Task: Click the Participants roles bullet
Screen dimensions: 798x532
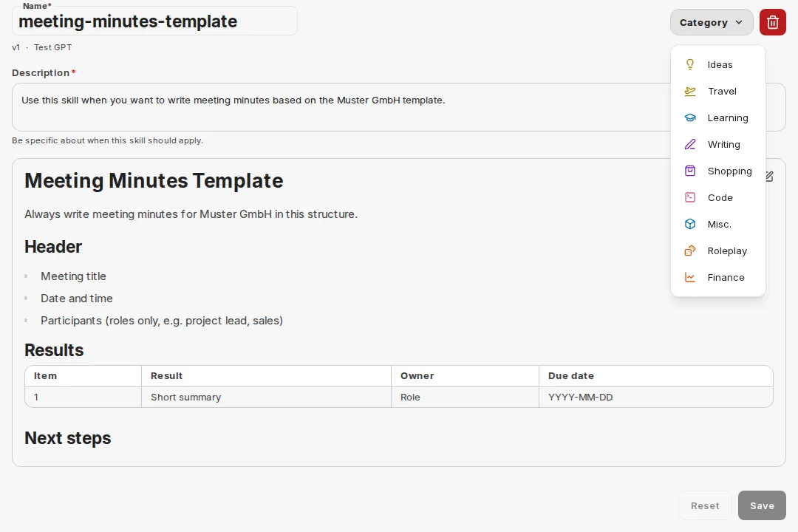Action: pyautogui.click(x=162, y=321)
